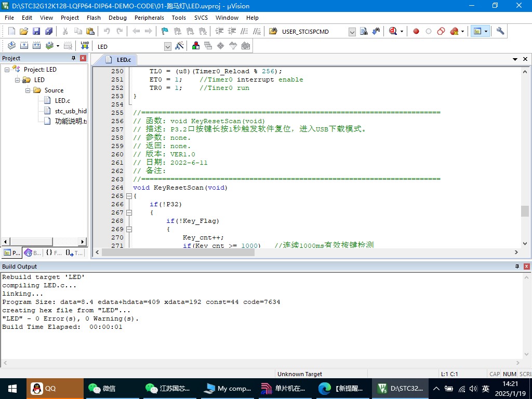Collapse the Source folder in the project tree
Screen dimensions: 532x399
pyautogui.click(x=28, y=90)
